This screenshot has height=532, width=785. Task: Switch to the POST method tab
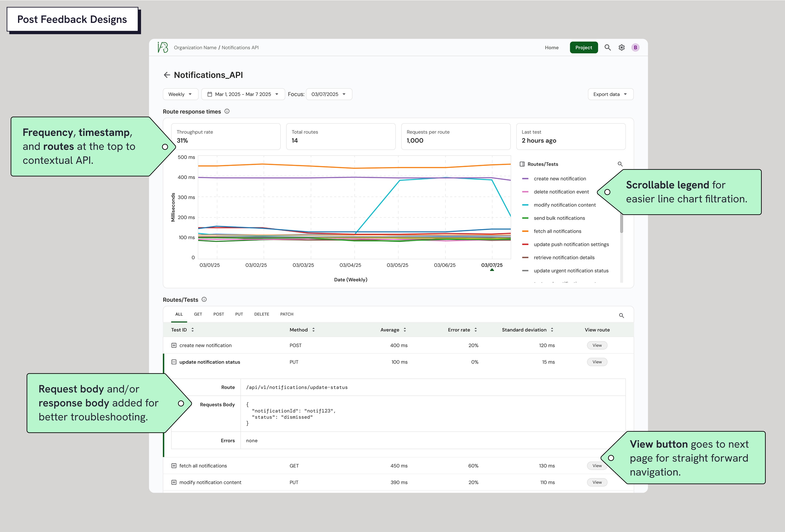219,314
